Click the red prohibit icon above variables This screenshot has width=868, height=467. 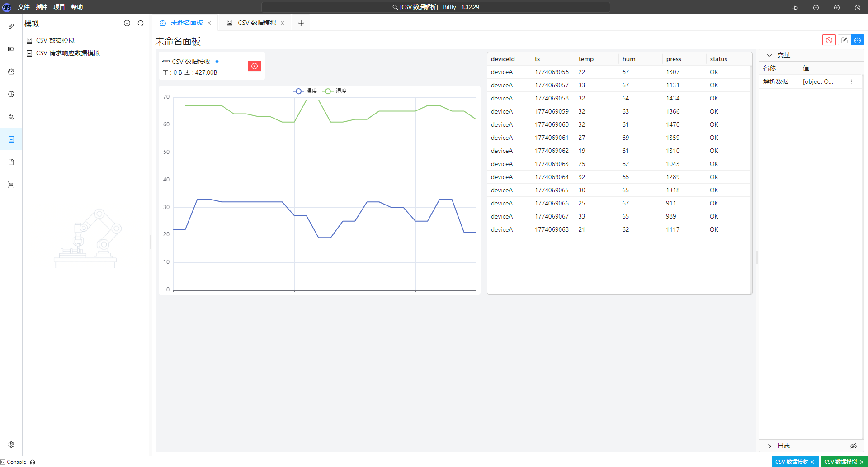[x=829, y=40]
